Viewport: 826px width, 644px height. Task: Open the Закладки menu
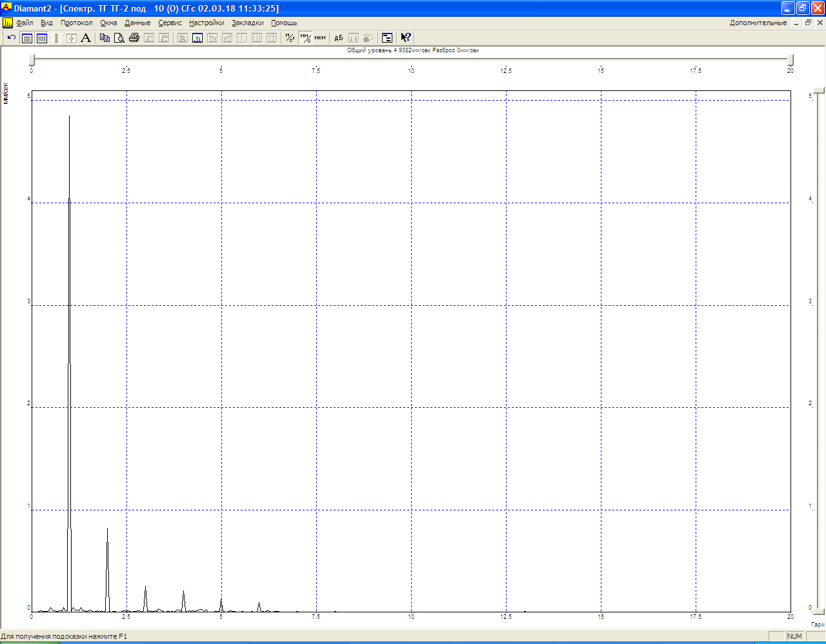pyautogui.click(x=248, y=23)
